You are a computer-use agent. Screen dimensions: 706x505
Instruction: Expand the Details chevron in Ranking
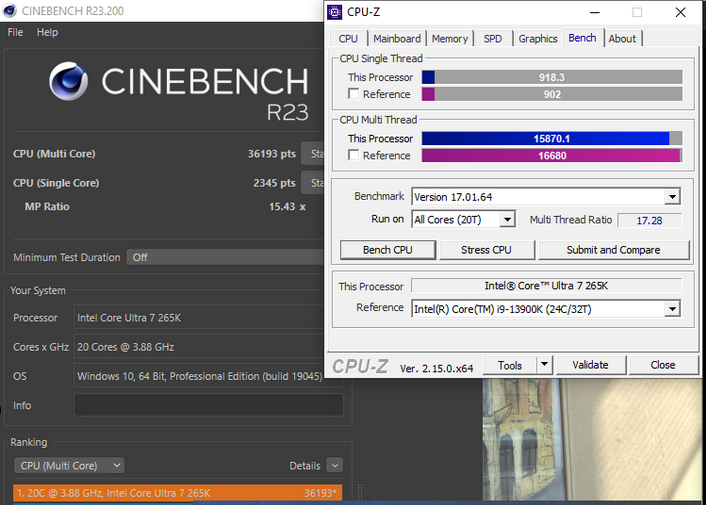335,465
